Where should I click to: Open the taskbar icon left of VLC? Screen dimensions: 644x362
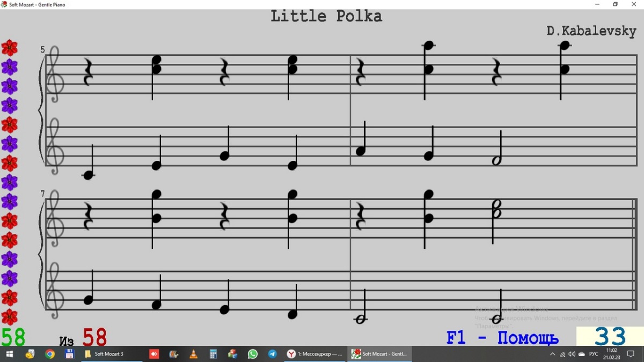[173, 354]
